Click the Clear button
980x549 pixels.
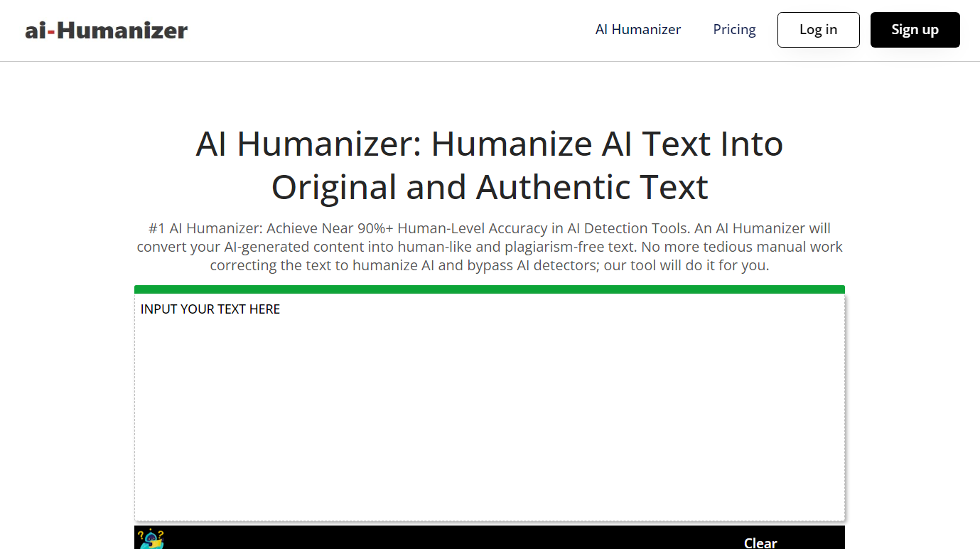point(760,543)
